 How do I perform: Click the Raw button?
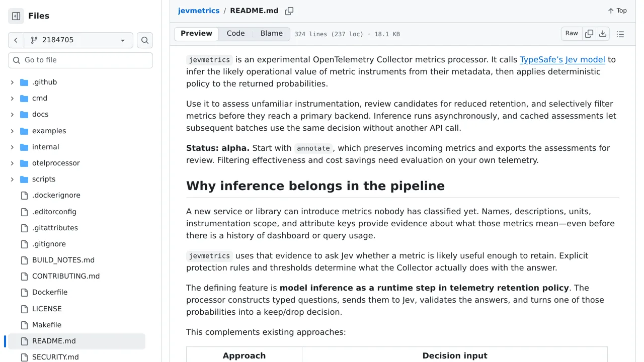pyautogui.click(x=572, y=34)
